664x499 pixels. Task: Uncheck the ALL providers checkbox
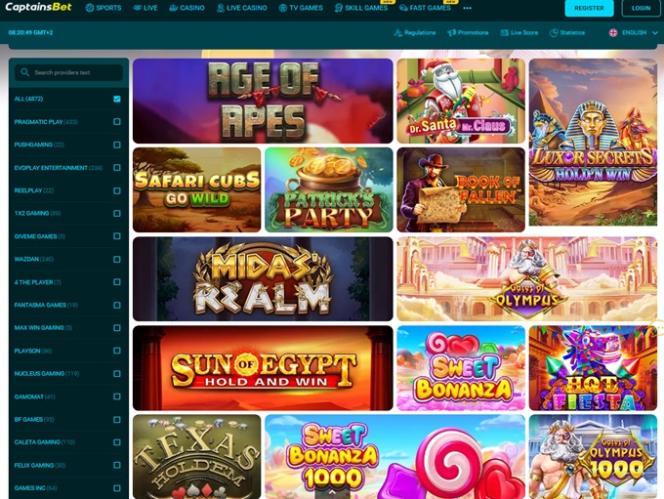117,99
